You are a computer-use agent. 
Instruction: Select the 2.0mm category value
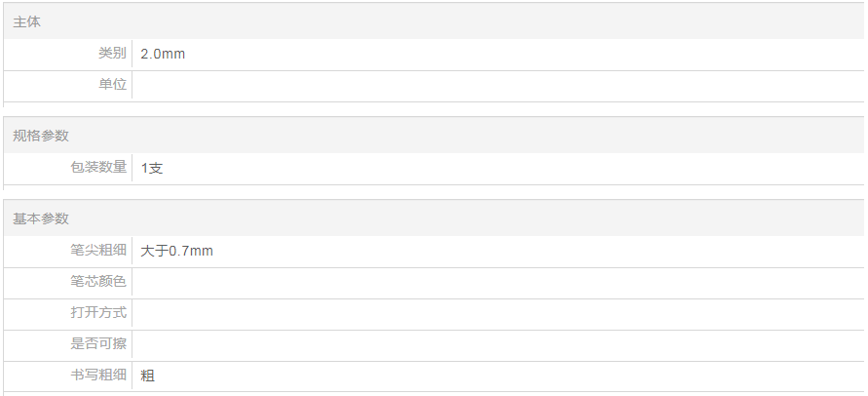point(163,55)
